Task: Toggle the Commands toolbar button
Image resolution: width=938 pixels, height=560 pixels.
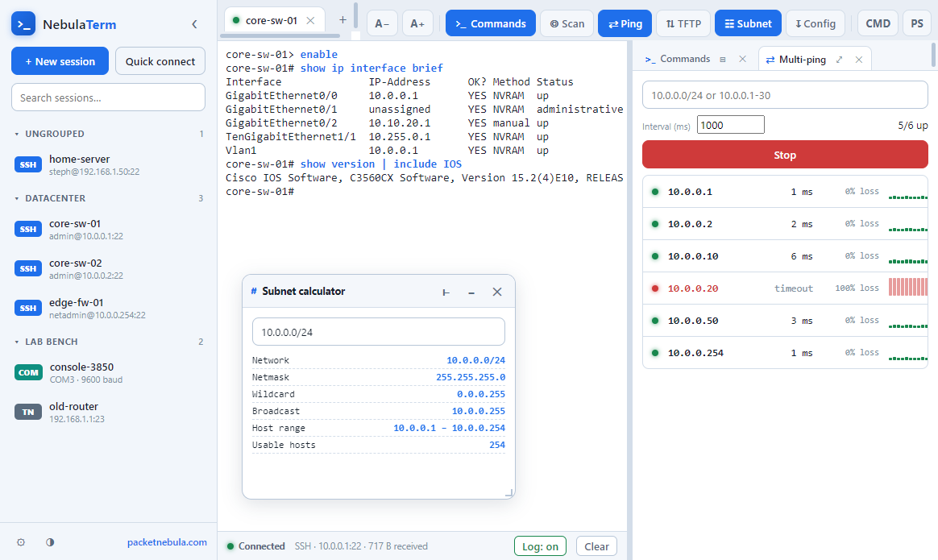Action: point(491,23)
